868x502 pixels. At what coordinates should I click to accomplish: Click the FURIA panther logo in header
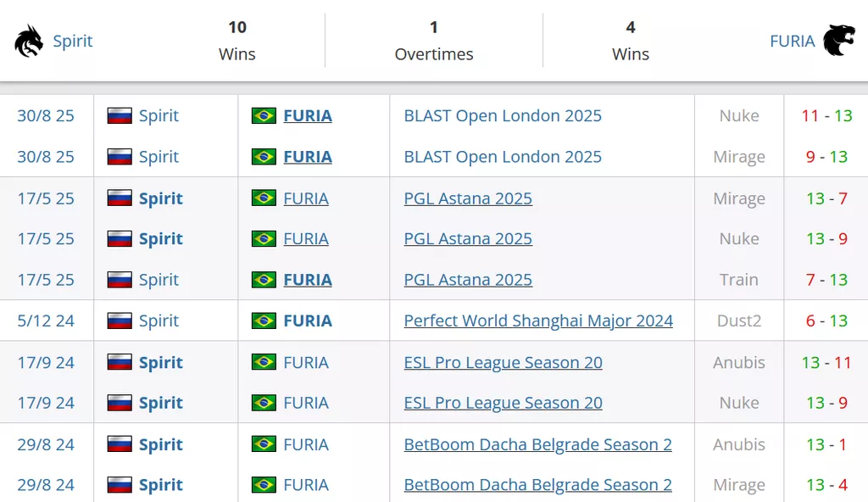pyautogui.click(x=839, y=41)
